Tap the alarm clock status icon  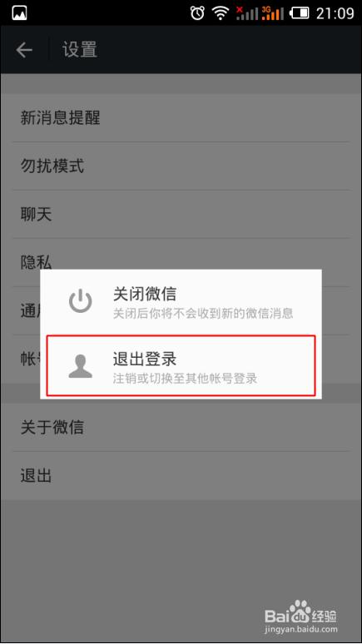[x=197, y=13]
